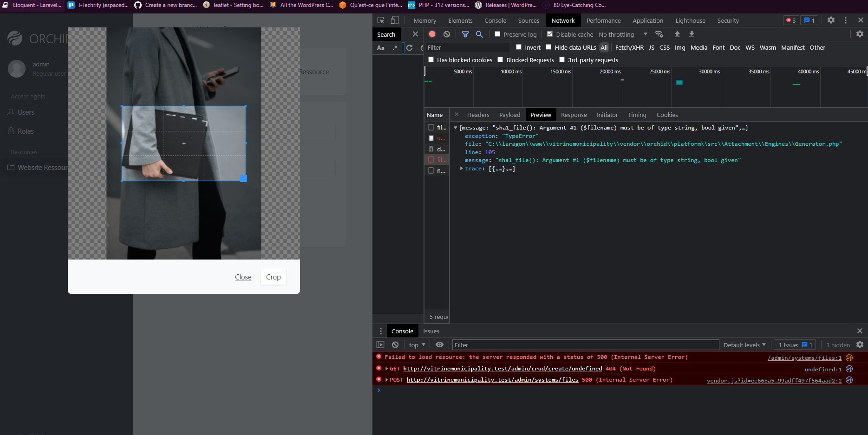The image size is (868, 435).
Task: Uncheck the Disable cache checkbox
Action: 550,34
